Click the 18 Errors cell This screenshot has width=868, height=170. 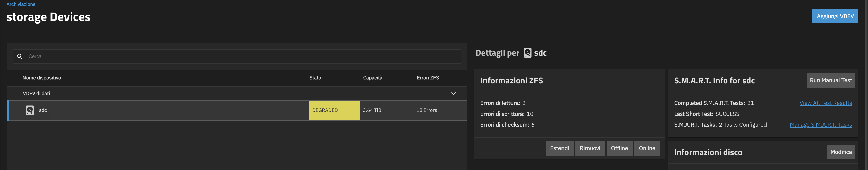tap(427, 110)
